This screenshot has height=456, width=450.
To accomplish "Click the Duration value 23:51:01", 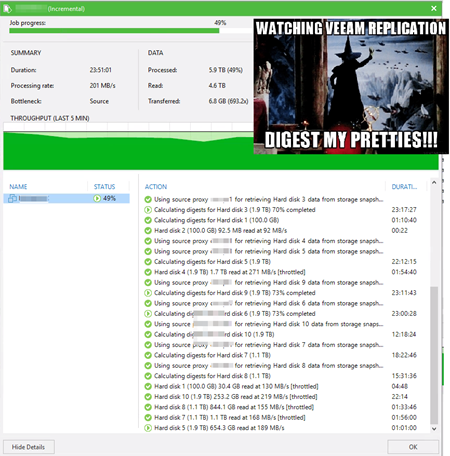I will click(101, 70).
